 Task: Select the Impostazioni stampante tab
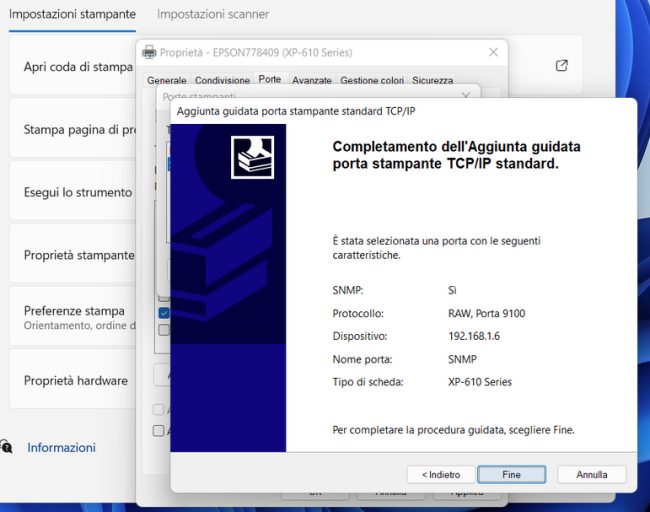pyautogui.click(x=72, y=14)
